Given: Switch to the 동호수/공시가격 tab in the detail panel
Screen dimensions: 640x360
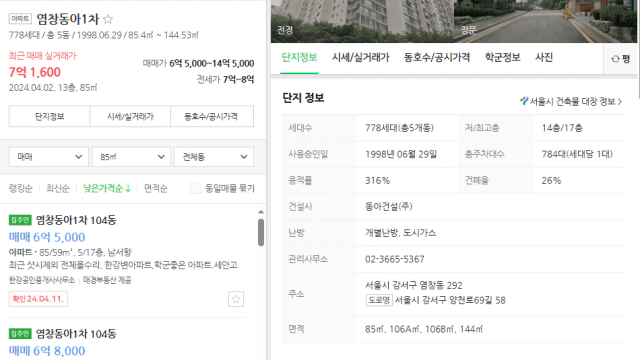Looking at the screenshot, I should click(x=437, y=58).
